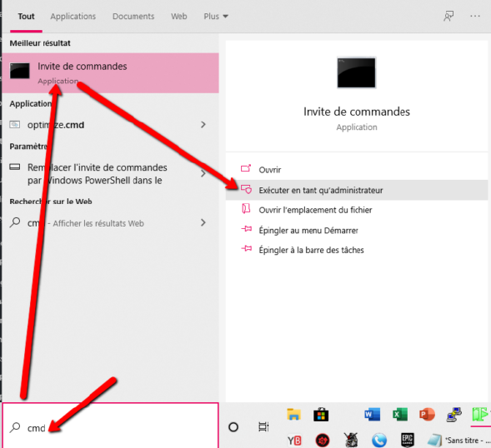
Task: Open Remplacer l'invite de commandes setting
Action: [x=110, y=174]
